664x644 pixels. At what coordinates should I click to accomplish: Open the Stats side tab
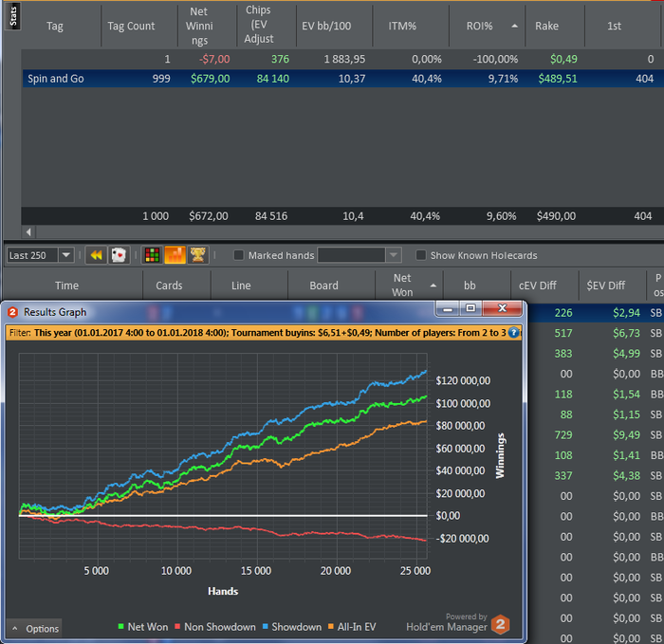click(x=11, y=16)
